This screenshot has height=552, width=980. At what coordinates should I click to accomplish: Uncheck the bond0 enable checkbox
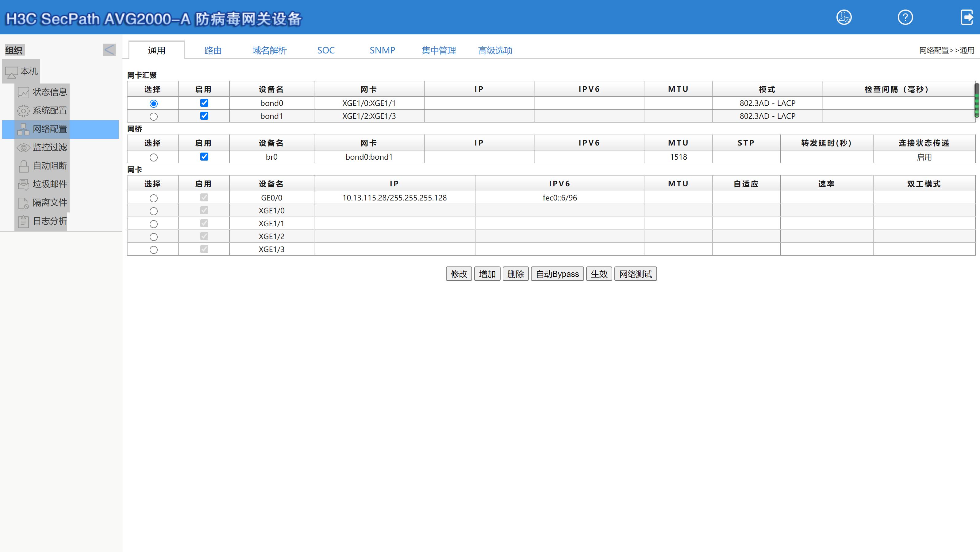click(x=204, y=103)
